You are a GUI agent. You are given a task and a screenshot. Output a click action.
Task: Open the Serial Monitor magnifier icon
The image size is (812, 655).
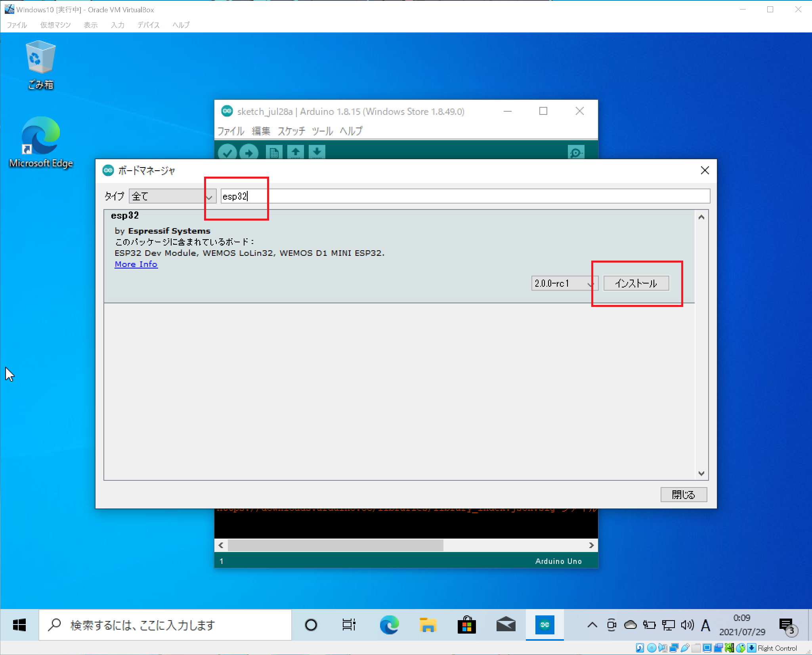[575, 152]
